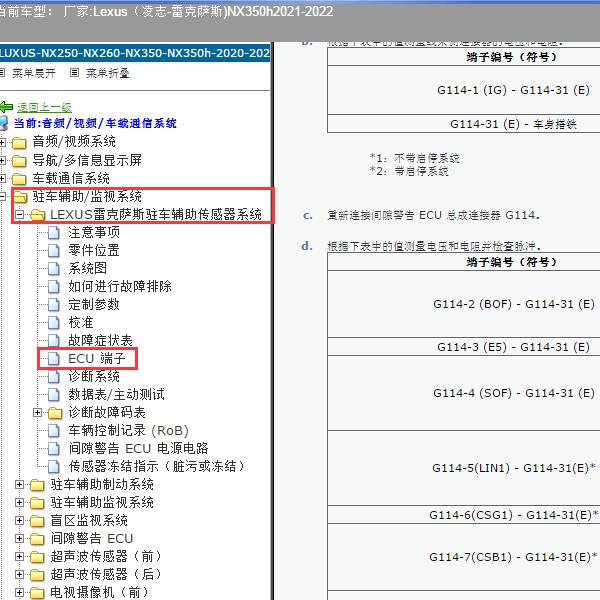Expand the 盲区监视系统 folder

pos(19,520)
